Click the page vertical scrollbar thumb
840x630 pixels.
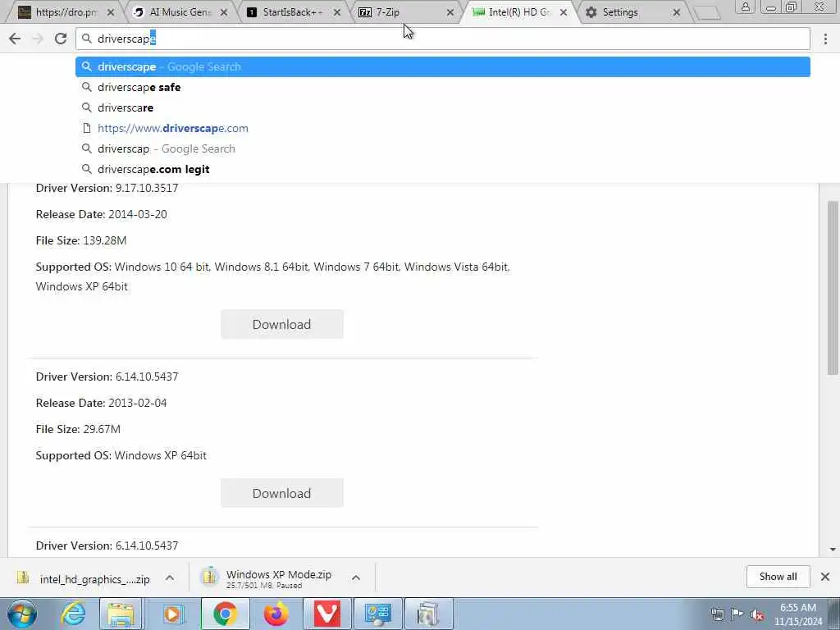tap(833, 288)
